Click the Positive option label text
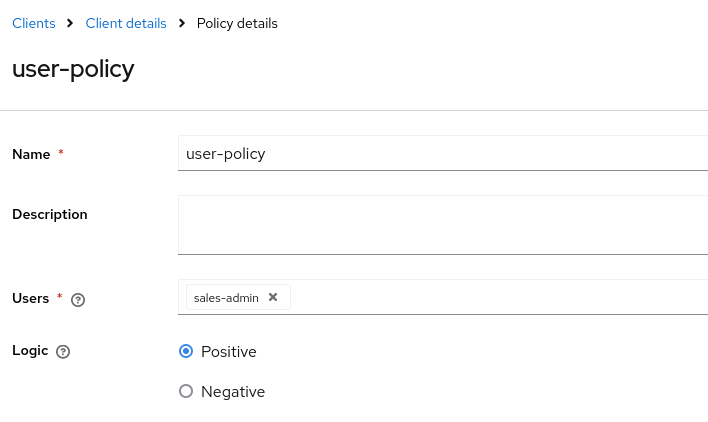Image resolution: width=708 pixels, height=422 pixels. pos(229,352)
